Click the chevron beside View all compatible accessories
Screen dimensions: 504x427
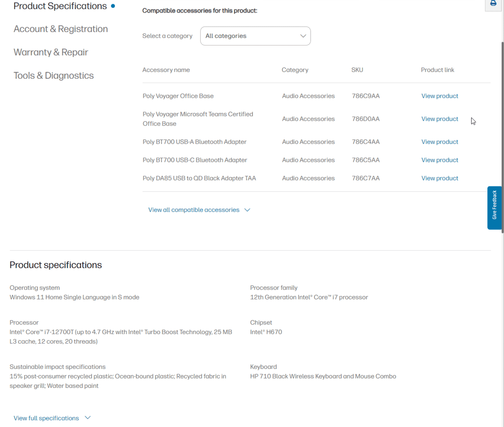tap(247, 210)
